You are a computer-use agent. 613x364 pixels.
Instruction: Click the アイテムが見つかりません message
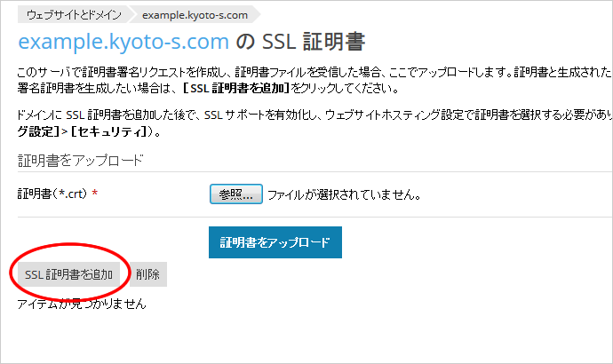82,304
